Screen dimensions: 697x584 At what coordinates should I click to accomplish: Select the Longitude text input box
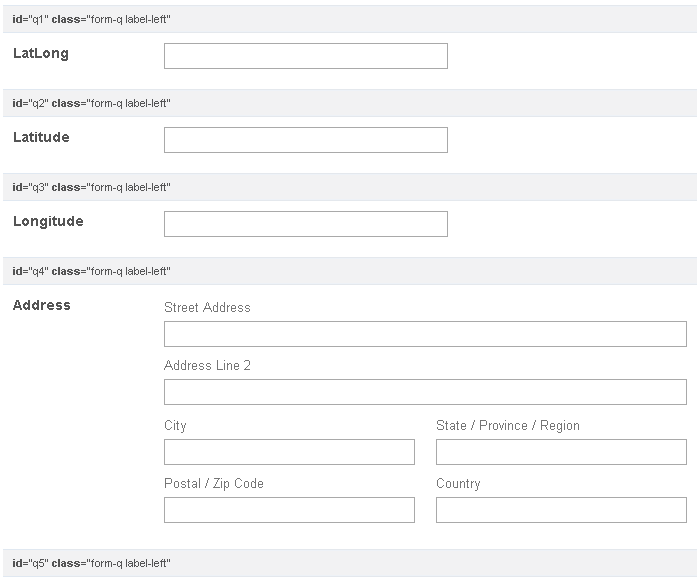(305, 224)
